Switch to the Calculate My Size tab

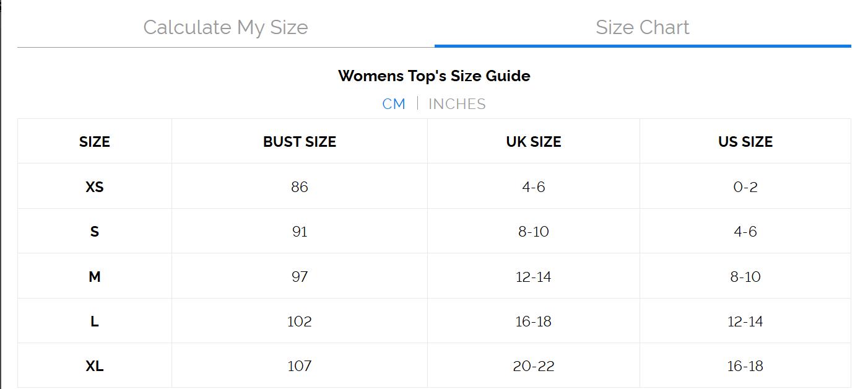pos(225,27)
